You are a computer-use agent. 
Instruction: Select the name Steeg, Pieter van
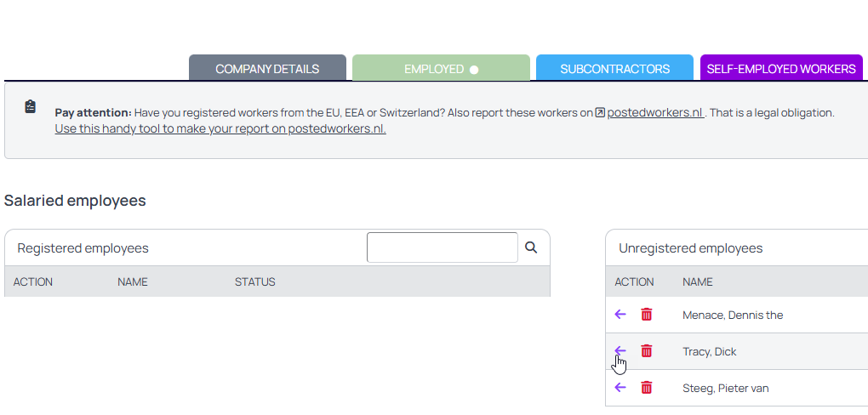[x=726, y=388]
